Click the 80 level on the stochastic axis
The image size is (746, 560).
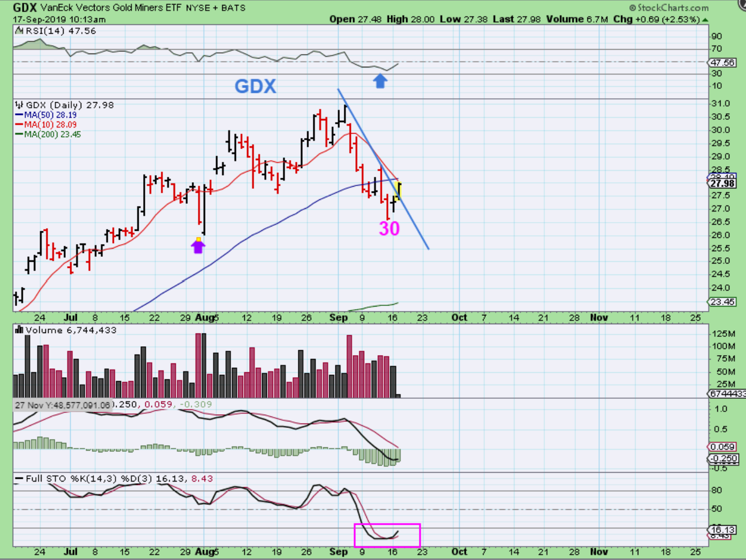(x=717, y=490)
